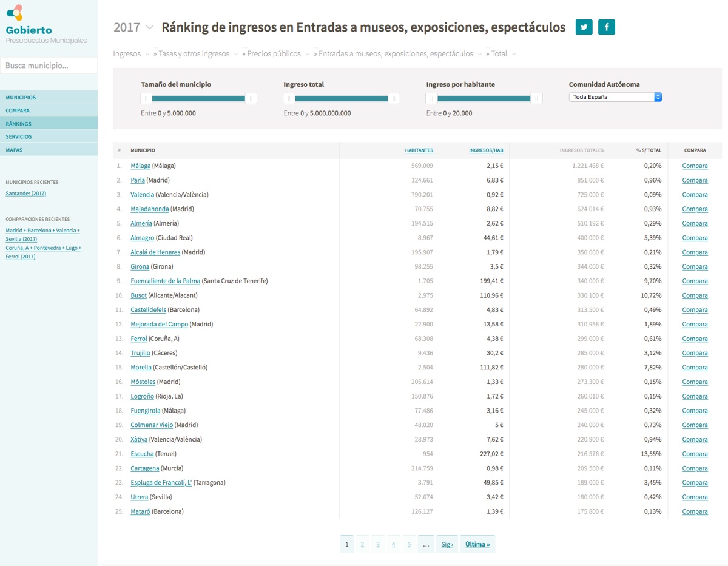
Task: Expand Precios públicos breadcrumb menu
Action: tap(307, 54)
